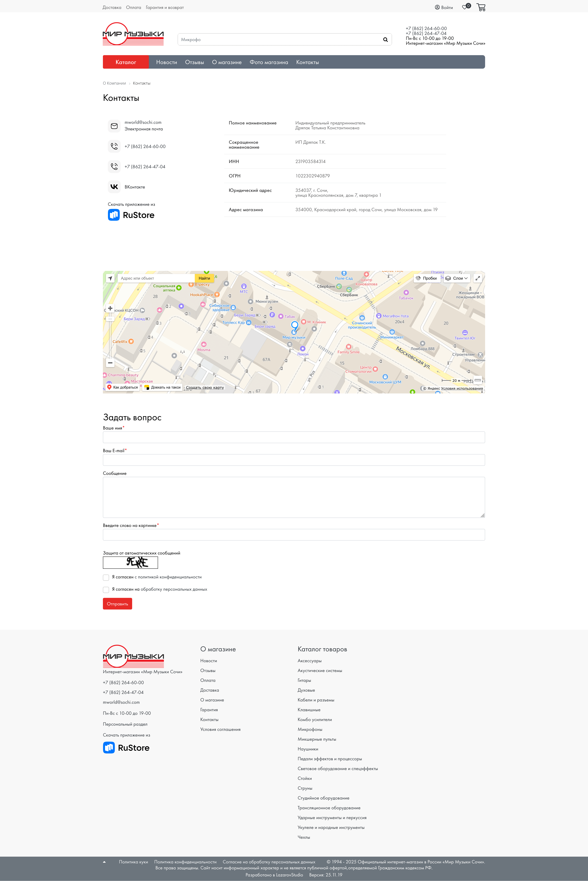Open the Слои layers dropdown on map
Image resolution: width=588 pixels, height=881 pixels.
(457, 278)
